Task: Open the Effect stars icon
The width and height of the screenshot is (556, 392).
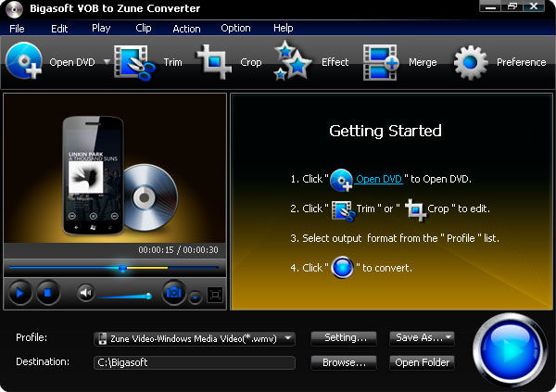Action: tap(292, 60)
